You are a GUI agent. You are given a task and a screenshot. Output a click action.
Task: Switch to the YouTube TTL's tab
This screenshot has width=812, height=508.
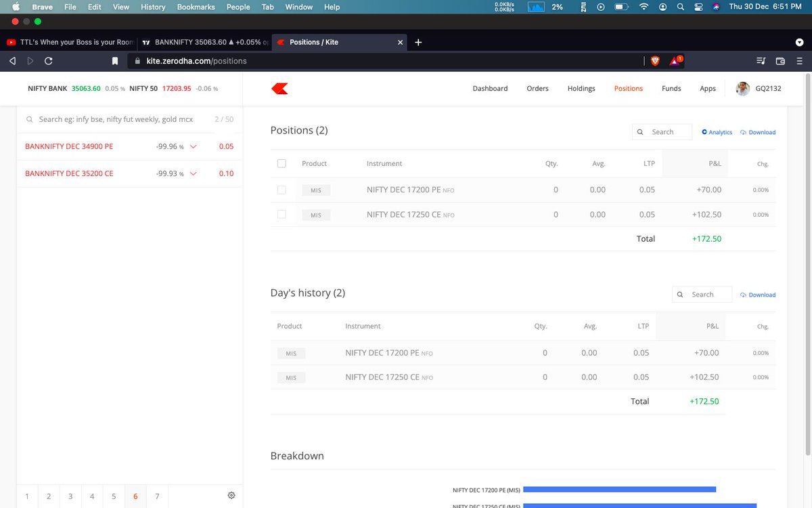[x=70, y=42]
